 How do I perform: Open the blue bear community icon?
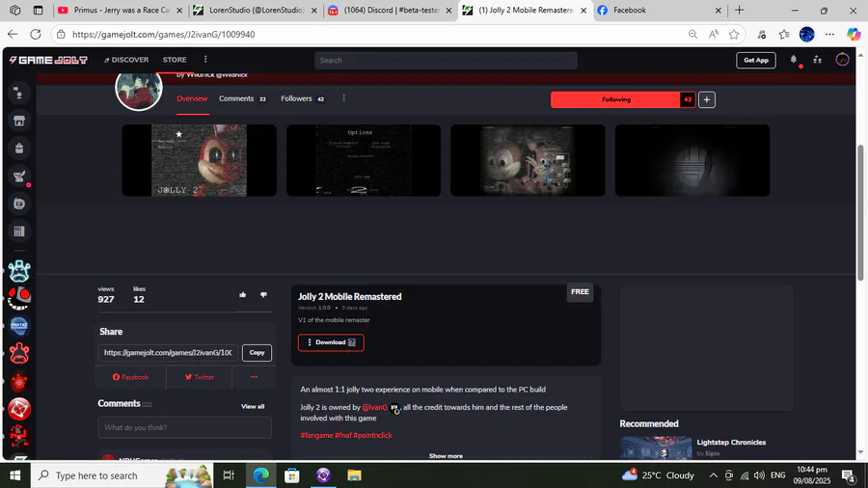tap(19, 271)
